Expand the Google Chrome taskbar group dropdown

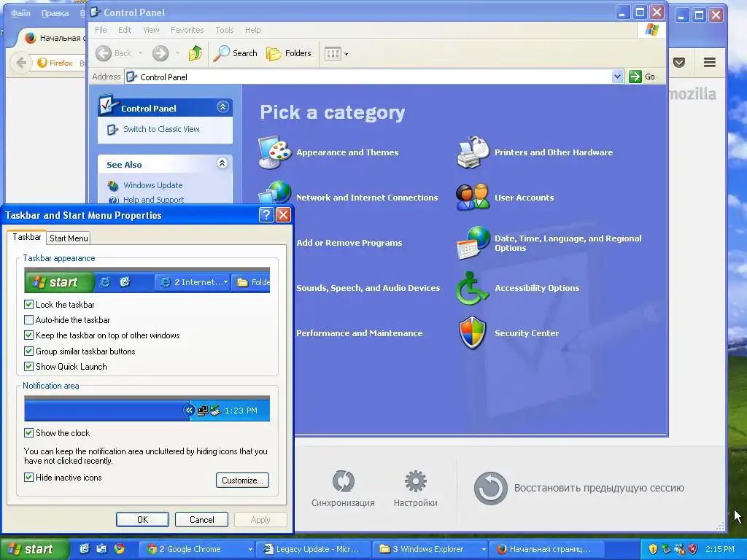point(250,549)
